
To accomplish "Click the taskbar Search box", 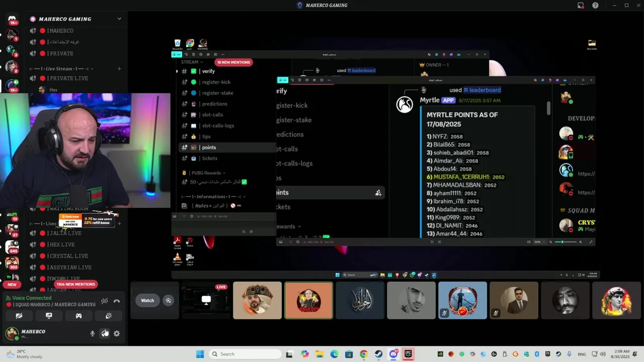I will coord(245,354).
